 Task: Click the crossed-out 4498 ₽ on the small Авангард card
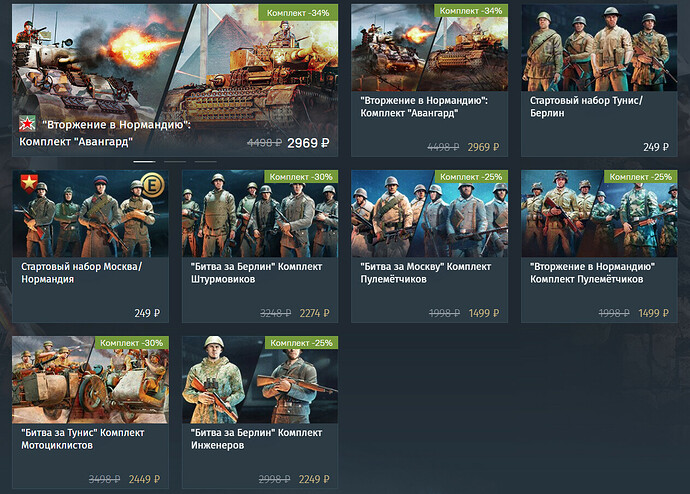click(x=443, y=147)
